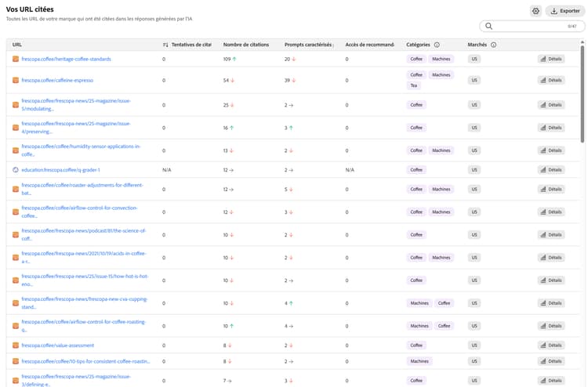
Task: Open the humidity-sensor-applications URL link
Action: pos(81,150)
